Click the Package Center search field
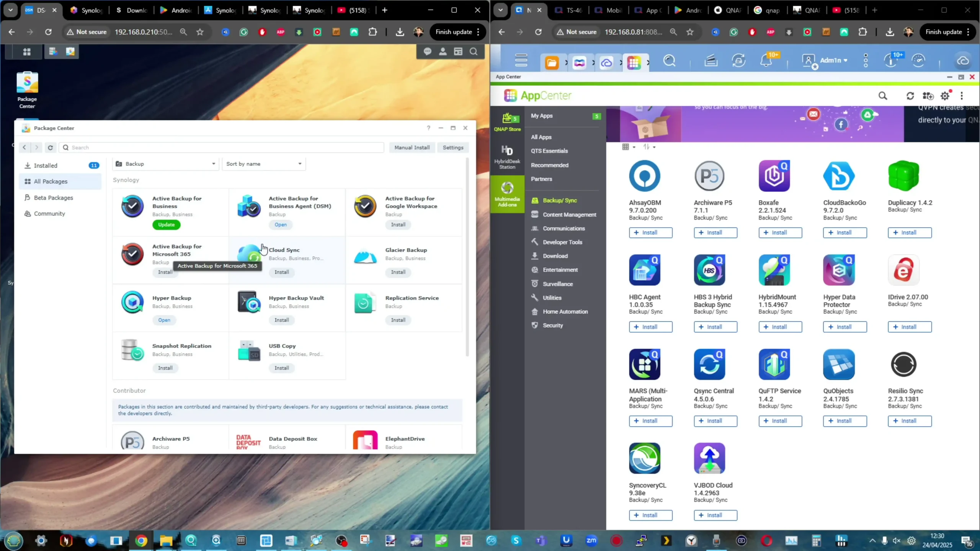Image resolution: width=980 pixels, height=551 pixels. pyautogui.click(x=221, y=147)
